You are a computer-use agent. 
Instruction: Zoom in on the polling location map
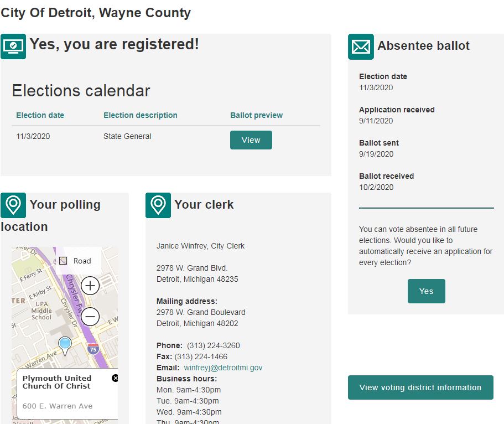(90, 286)
